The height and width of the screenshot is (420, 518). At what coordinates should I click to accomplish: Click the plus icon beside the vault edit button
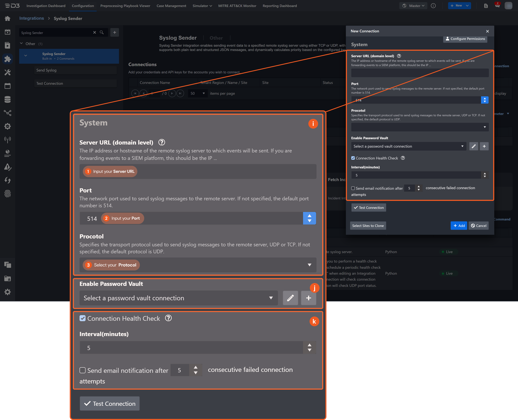[484, 146]
